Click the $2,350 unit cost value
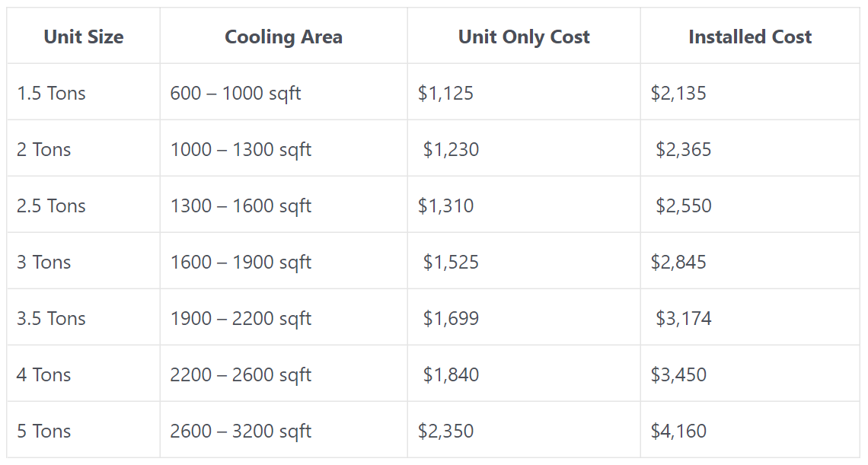This screenshot has height=465, width=868. coord(445,431)
